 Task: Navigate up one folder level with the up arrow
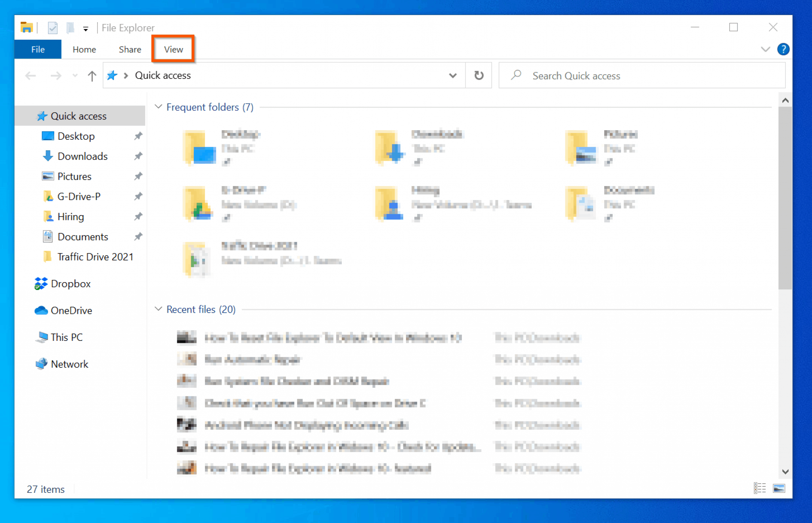[x=92, y=75]
